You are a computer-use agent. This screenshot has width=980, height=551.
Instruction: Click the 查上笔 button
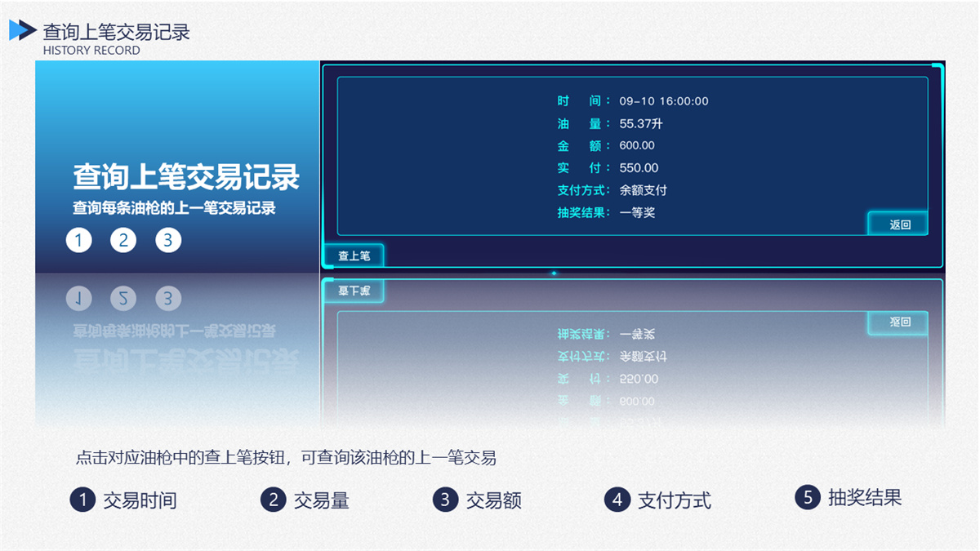(x=354, y=256)
